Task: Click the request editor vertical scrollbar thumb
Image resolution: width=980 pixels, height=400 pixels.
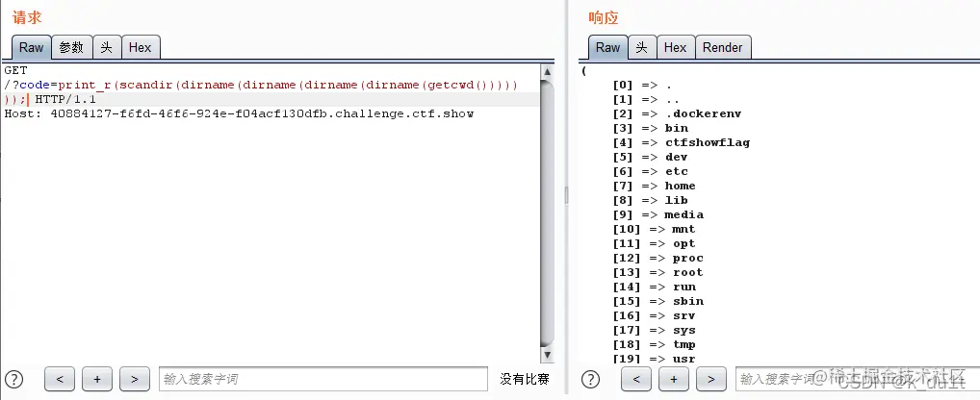Action: (x=548, y=212)
